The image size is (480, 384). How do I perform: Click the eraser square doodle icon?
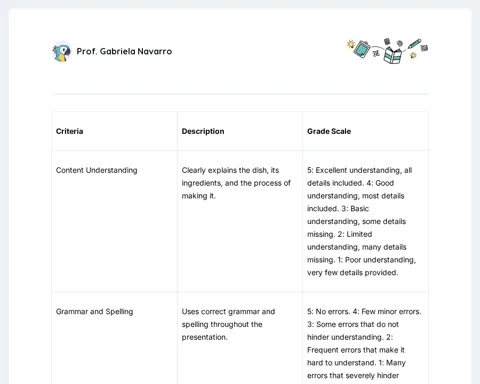coord(424,48)
